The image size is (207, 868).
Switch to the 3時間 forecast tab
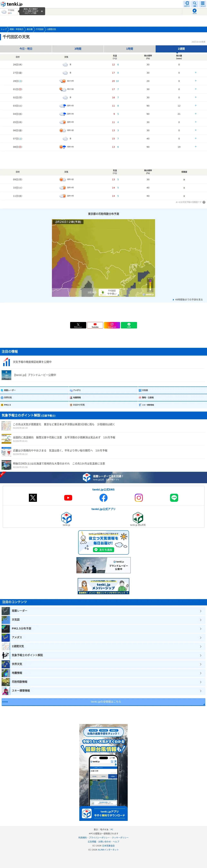pos(78,49)
